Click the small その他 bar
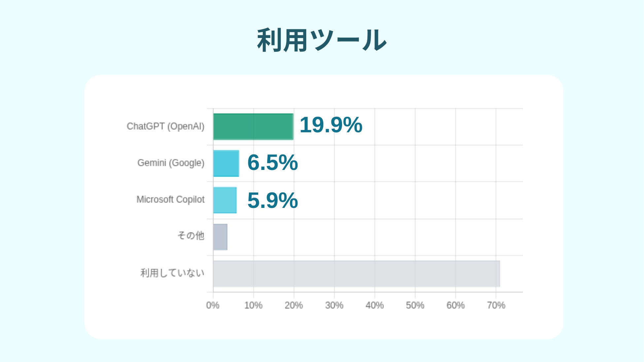644x362 pixels. tap(220, 237)
